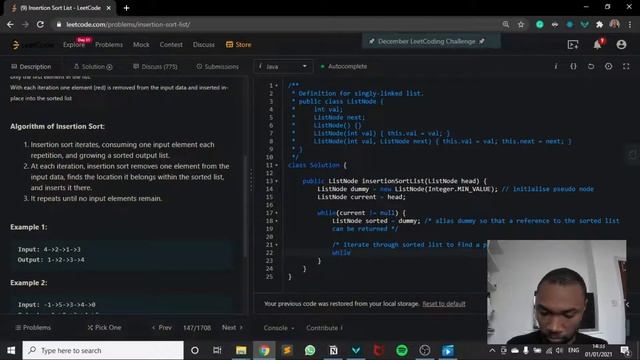Close the Insertion Sort List tab

coord(109,8)
